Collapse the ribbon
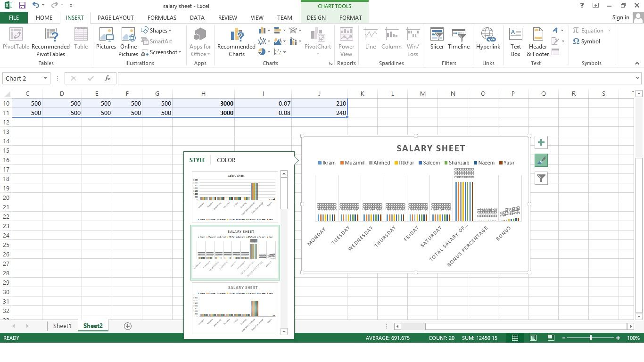 pyautogui.click(x=637, y=64)
